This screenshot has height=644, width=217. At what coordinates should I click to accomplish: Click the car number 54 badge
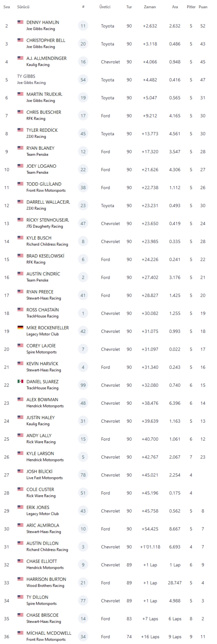[83, 80]
